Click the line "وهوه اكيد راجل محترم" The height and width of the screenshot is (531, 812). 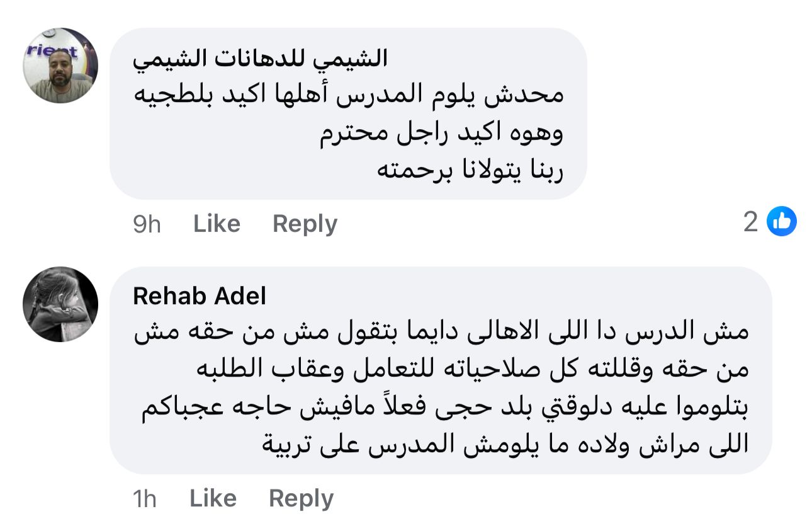click(x=441, y=133)
